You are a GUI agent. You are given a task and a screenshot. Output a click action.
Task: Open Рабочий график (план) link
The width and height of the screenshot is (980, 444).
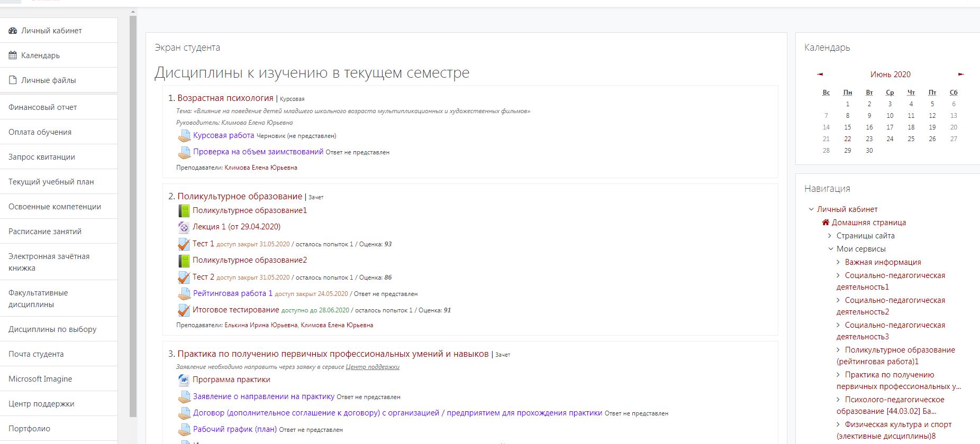(235, 429)
